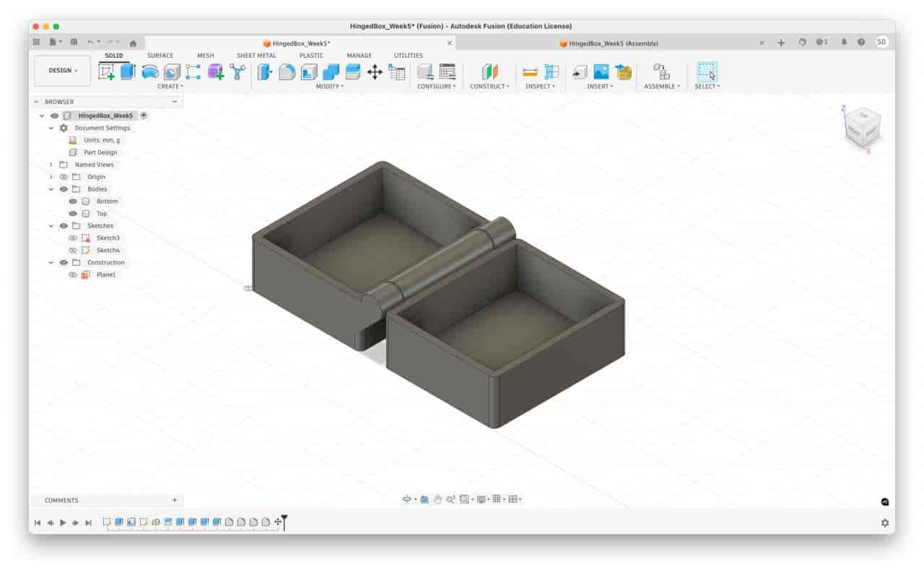924x572 pixels.
Task: Click the Look At icon in navigation bar
Action: point(424,499)
